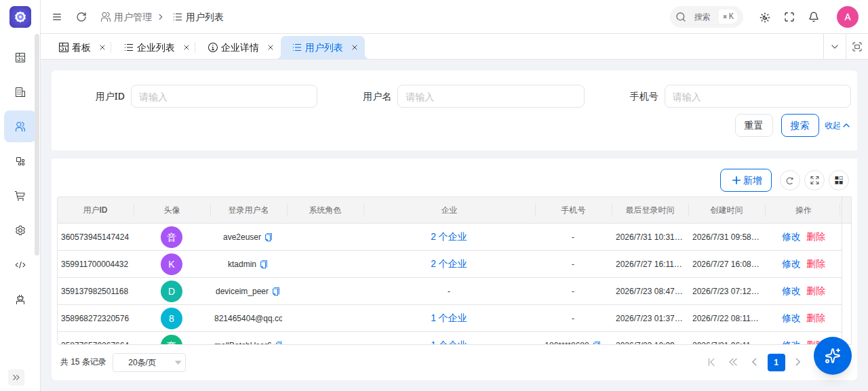The width and height of the screenshot is (868, 391).
Task: Open dashboard icon in sidebar
Action: [x=20, y=57]
